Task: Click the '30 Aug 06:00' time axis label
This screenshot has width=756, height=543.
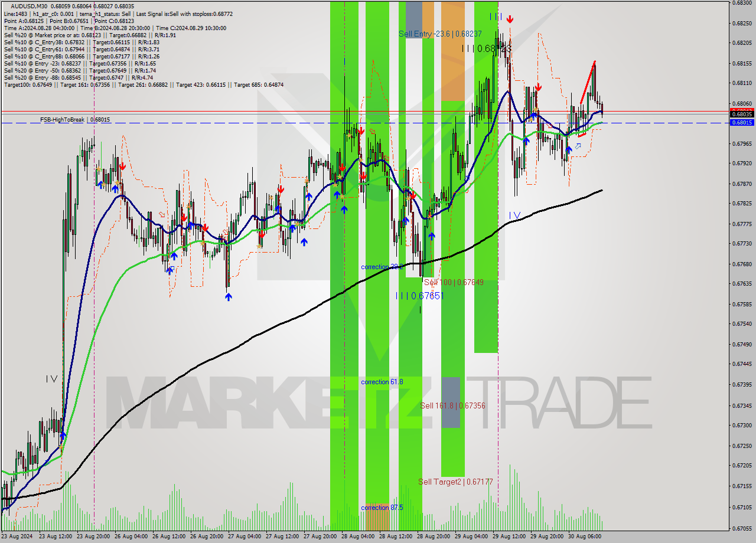Action: tap(585, 537)
